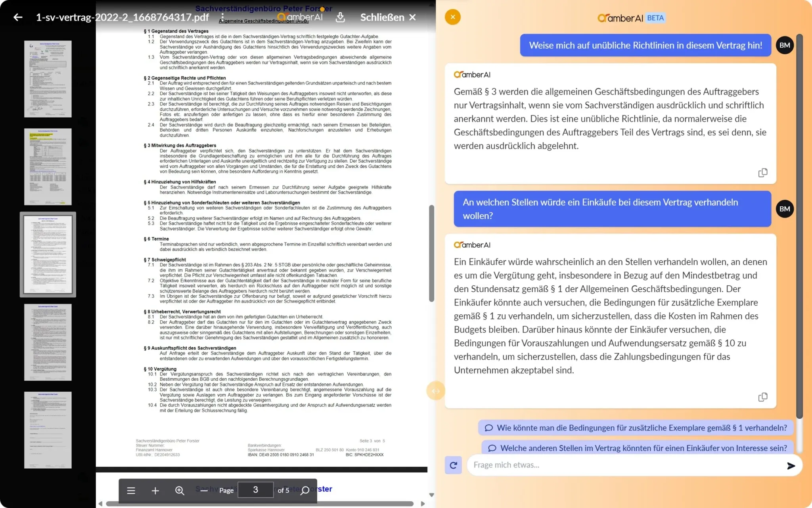Click the plus icon in the PDF toolbar
Viewport: 812px width, 508px height.
coord(155,491)
